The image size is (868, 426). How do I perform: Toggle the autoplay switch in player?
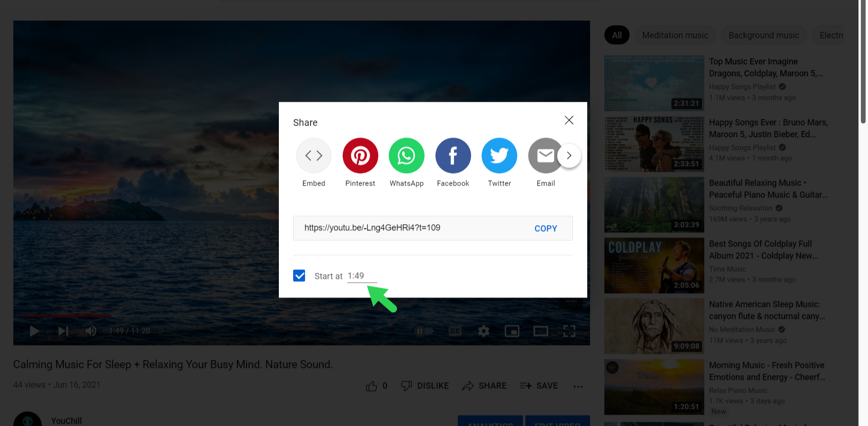pyautogui.click(x=424, y=331)
